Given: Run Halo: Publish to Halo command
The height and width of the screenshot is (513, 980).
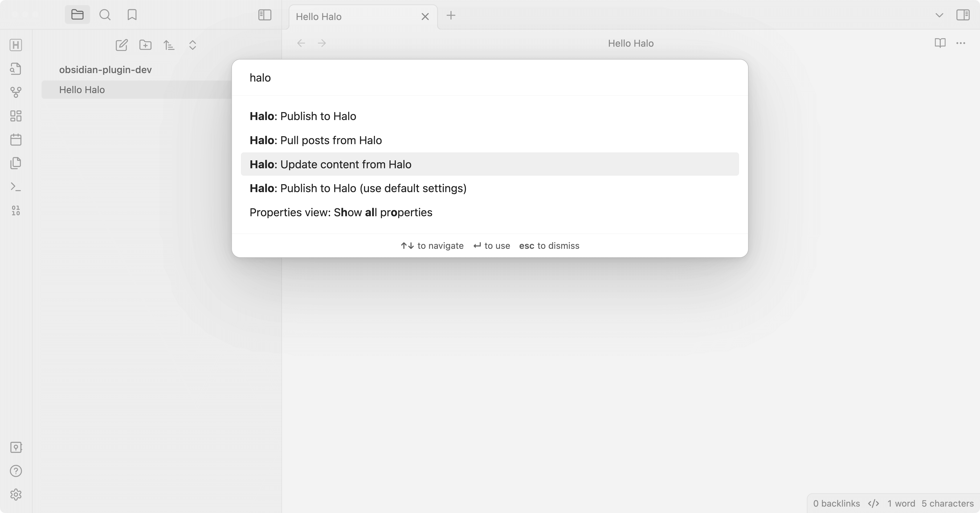Looking at the screenshot, I should (x=302, y=116).
